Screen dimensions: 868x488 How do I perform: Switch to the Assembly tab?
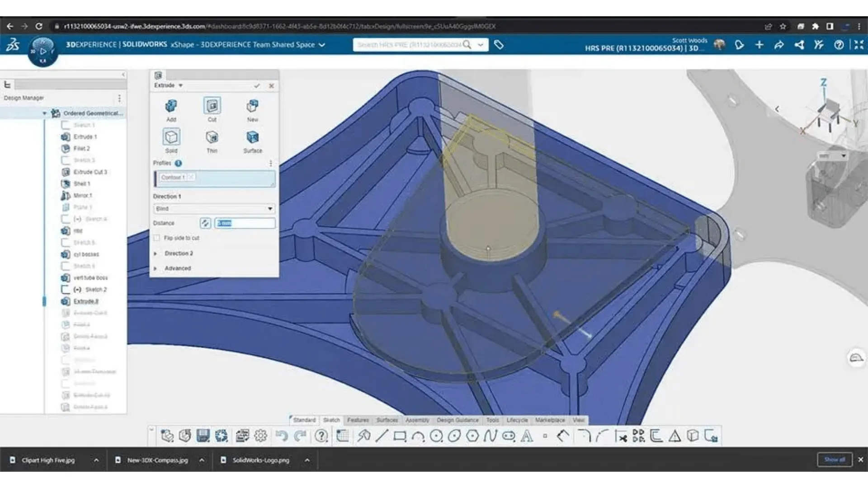coord(417,420)
